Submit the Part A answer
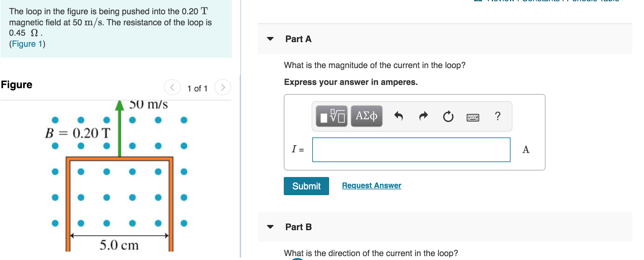Viewport: 644px width, 260px height. point(306,186)
